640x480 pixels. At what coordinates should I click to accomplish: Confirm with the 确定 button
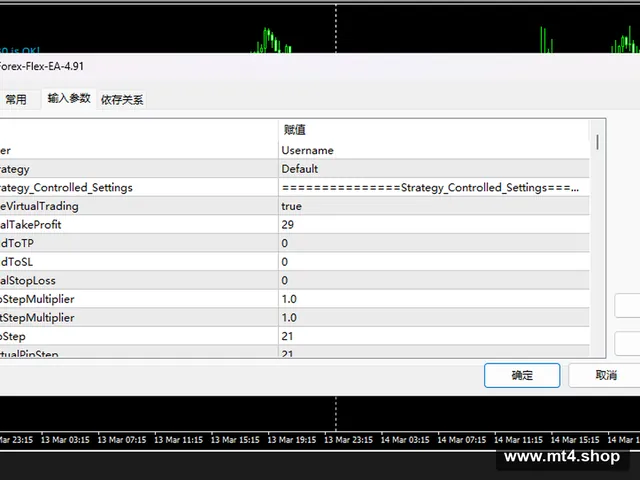tap(522, 375)
